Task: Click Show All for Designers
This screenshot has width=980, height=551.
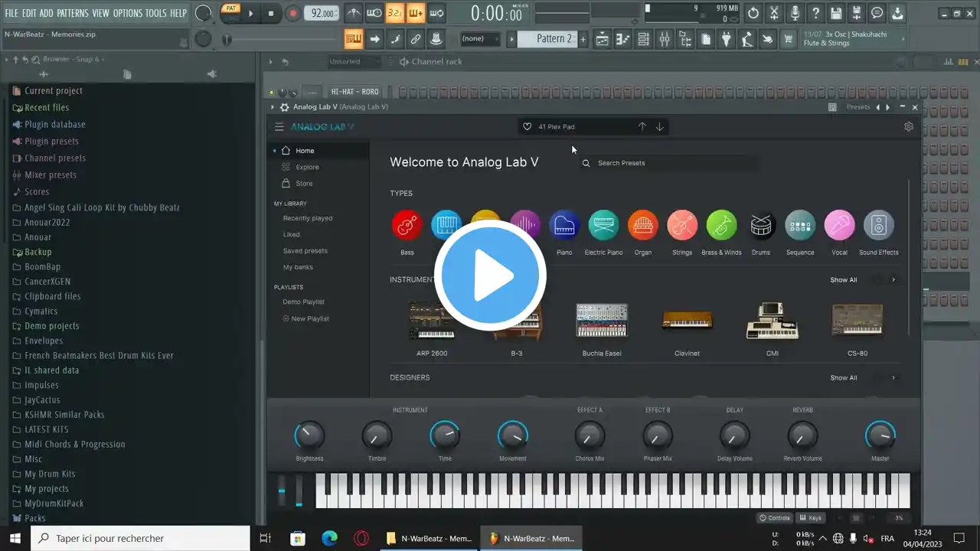Action: tap(844, 378)
